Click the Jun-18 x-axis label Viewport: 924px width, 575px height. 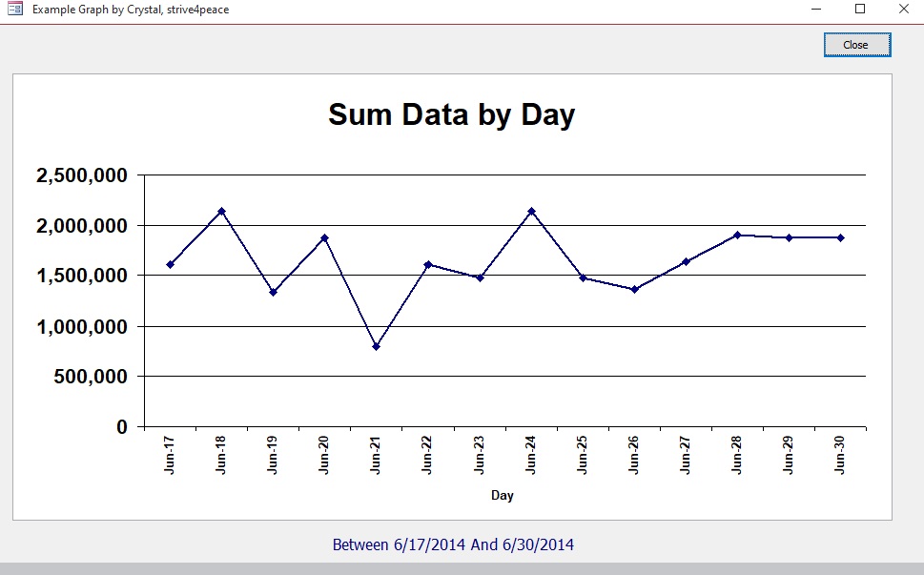(x=220, y=455)
